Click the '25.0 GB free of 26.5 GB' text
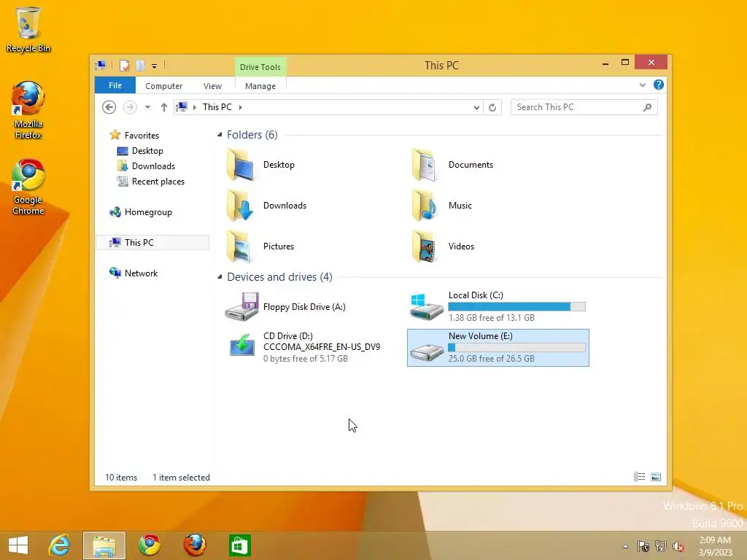This screenshot has height=560, width=747. click(x=491, y=359)
